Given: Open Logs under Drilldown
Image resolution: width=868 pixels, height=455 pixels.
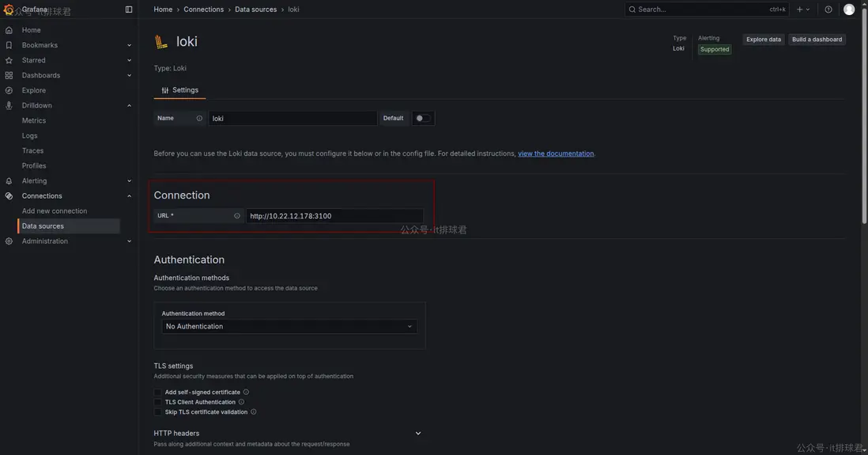Looking at the screenshot, I should (x=30, y=135).
